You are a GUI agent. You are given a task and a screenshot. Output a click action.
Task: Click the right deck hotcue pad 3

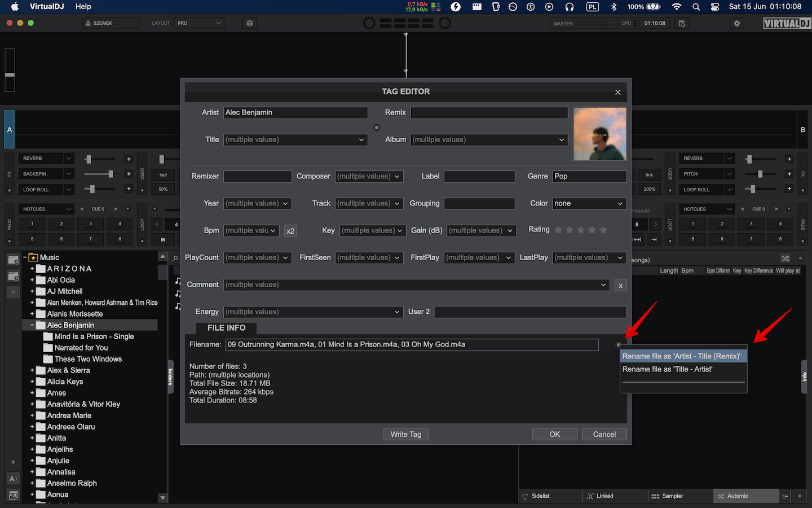(751, 224)
